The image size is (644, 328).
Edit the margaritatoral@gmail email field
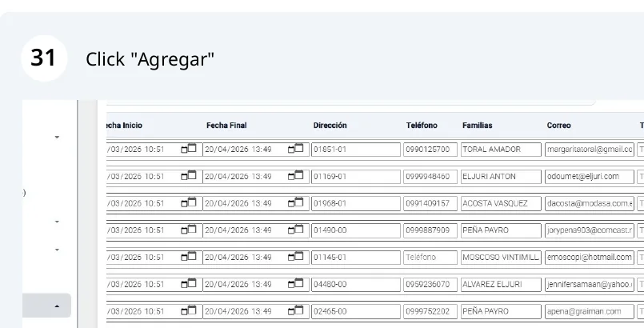(590, 150)
